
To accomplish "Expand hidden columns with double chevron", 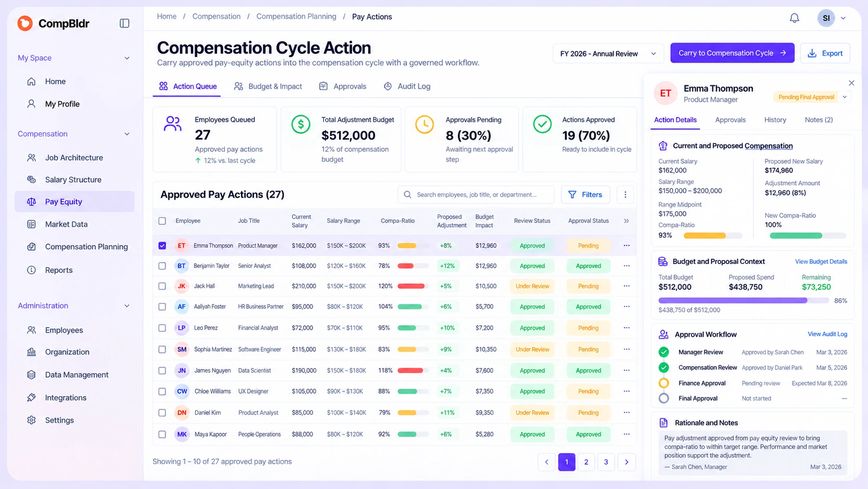I will [627, 221].
